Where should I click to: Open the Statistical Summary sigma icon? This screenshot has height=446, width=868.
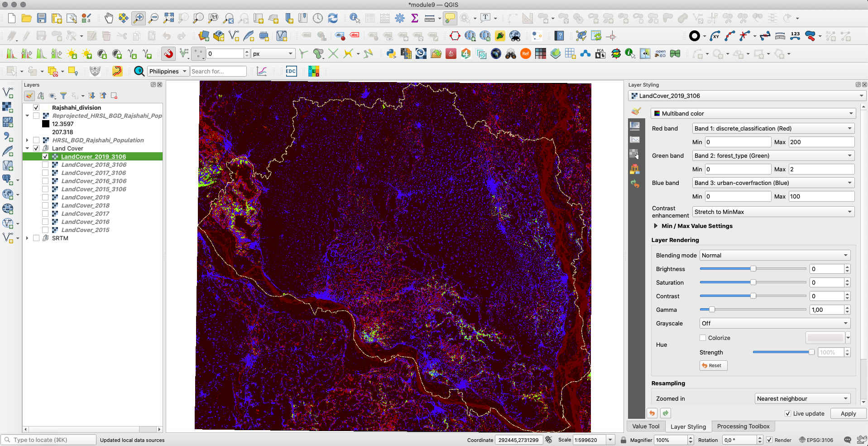tap(414, 18)
